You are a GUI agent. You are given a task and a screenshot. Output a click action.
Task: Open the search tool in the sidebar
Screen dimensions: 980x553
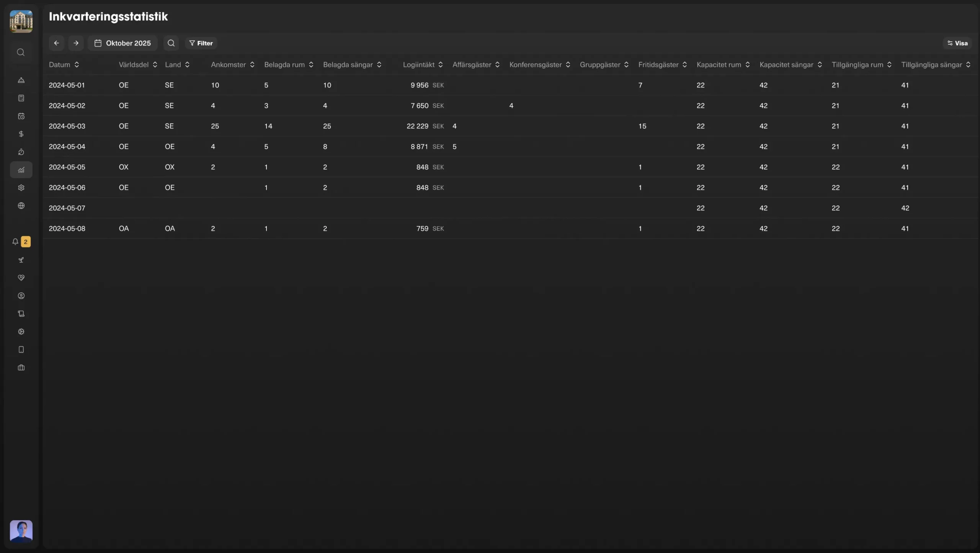coord(21,52)
